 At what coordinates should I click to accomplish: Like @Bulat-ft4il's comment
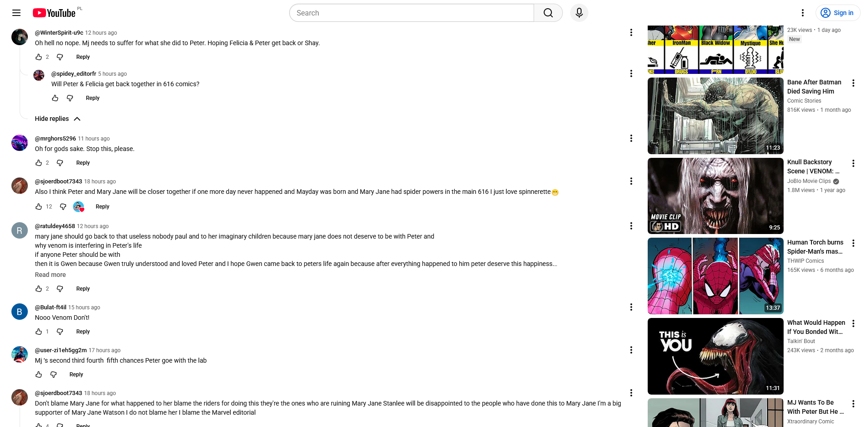pos(39,332)
